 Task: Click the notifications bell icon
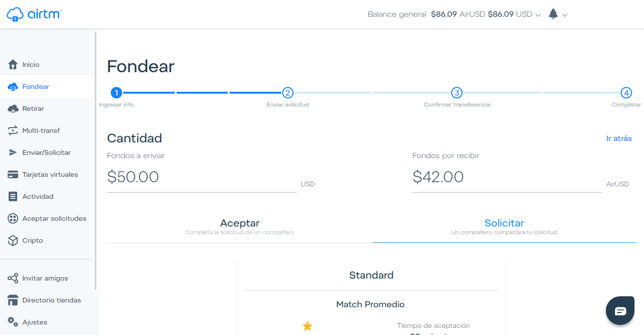click(x=553, y=14)
